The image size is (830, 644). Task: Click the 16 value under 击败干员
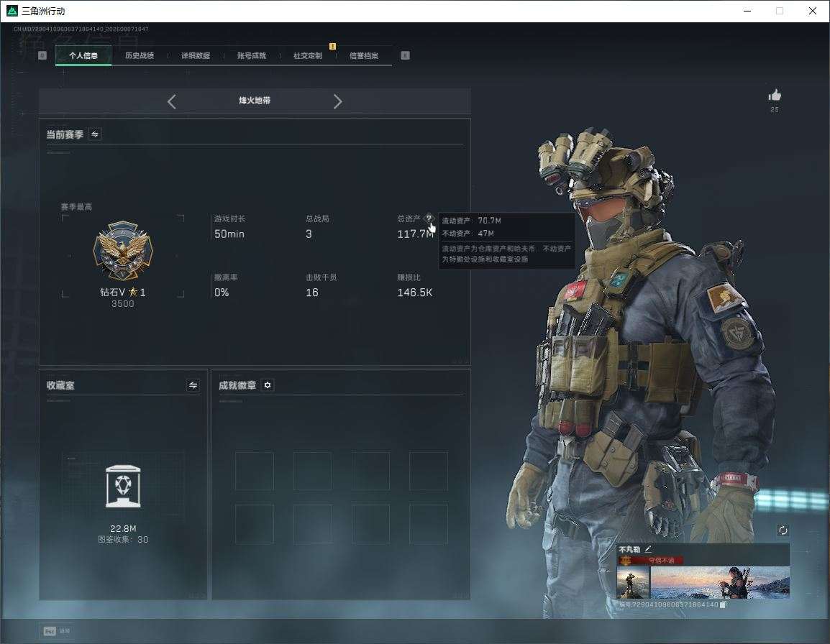click(311, 292)
